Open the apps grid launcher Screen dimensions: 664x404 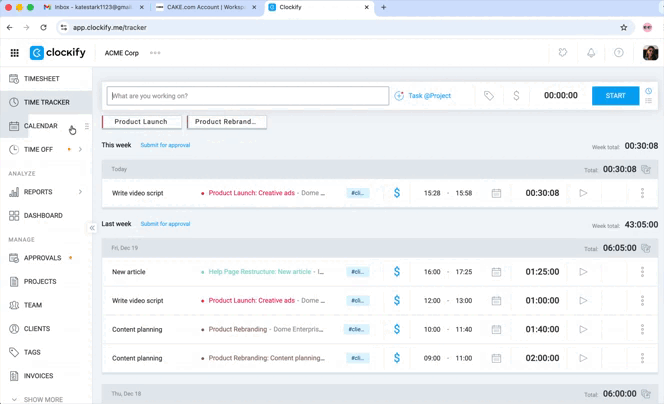pos(14,53)
